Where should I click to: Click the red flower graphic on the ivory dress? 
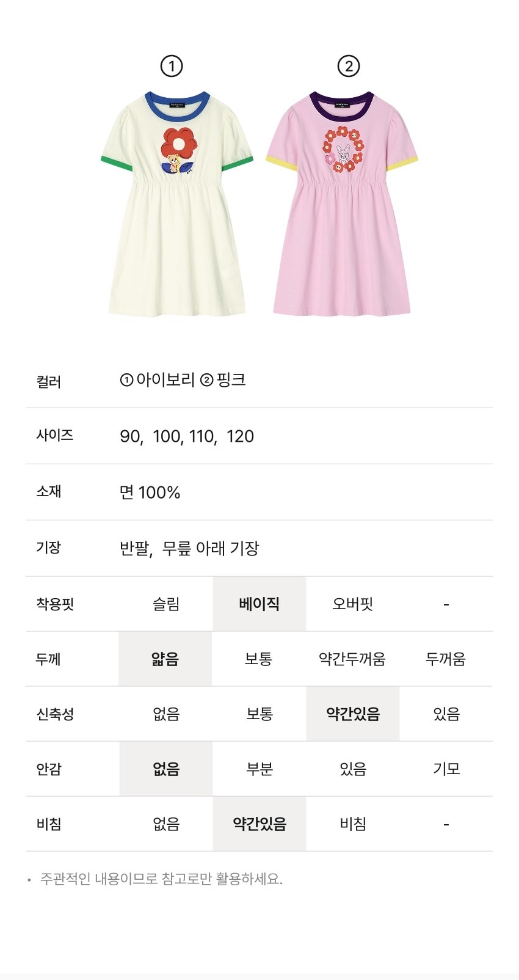pos(179,144)
